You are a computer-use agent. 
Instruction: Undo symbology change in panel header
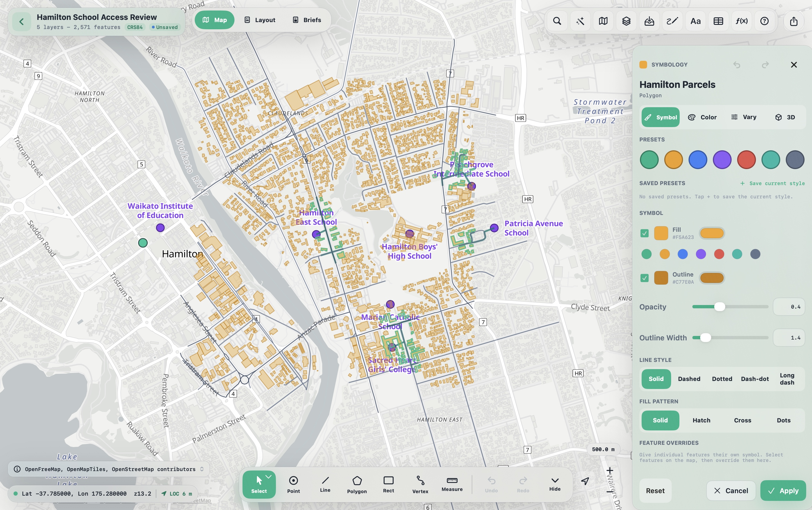click(x=737, y=65)
